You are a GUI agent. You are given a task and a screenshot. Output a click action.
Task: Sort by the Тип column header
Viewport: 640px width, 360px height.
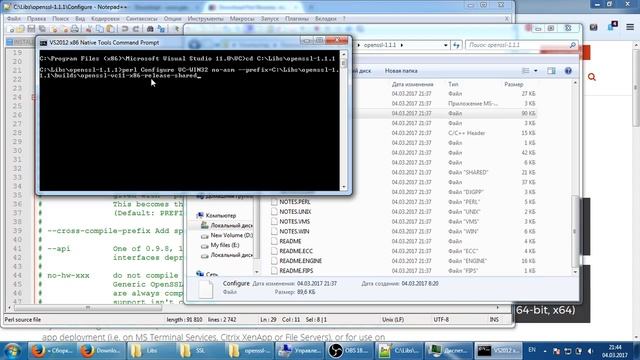click(453, 84)
